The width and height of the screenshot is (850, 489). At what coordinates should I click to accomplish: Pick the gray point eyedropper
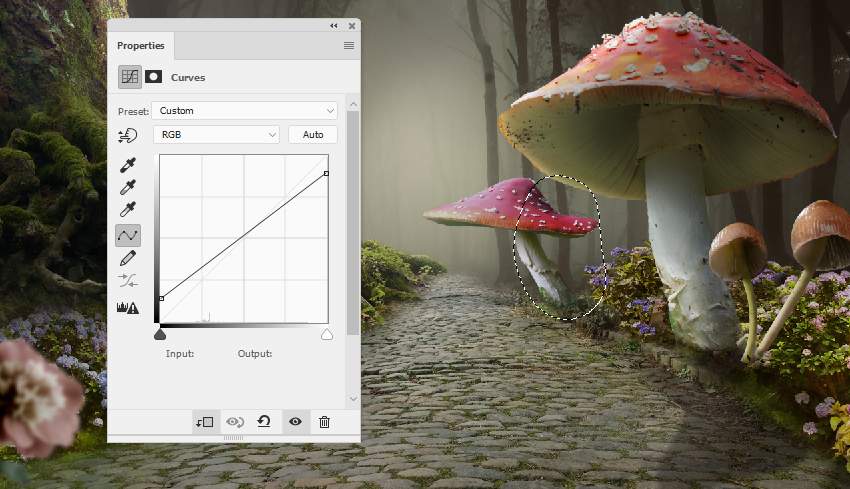128,187
